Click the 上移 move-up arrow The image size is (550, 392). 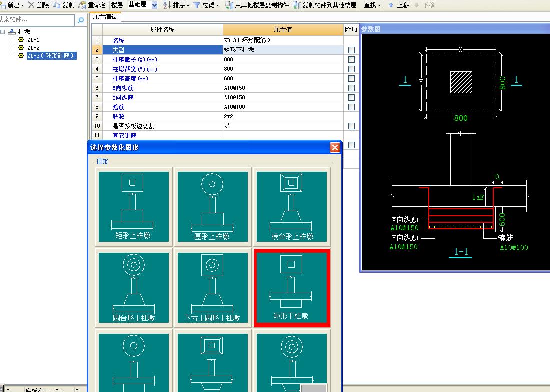point(391,5)
